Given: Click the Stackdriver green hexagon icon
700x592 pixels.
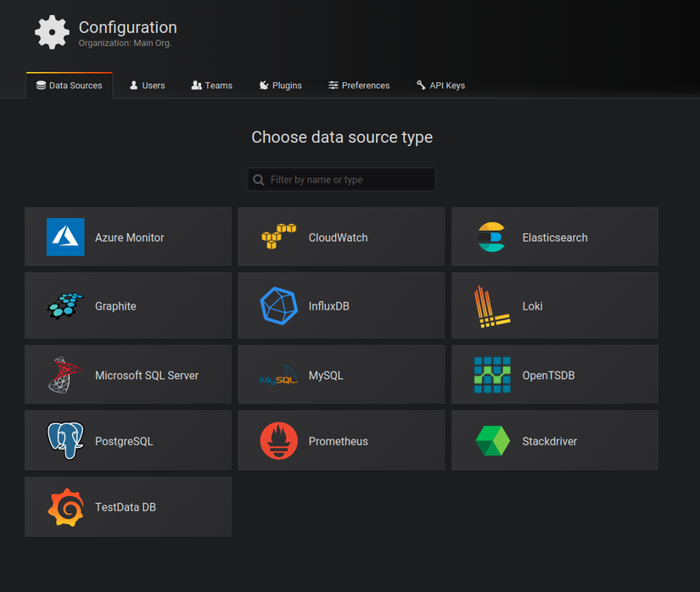Looking at the screenshot, I should coord(492,441).
